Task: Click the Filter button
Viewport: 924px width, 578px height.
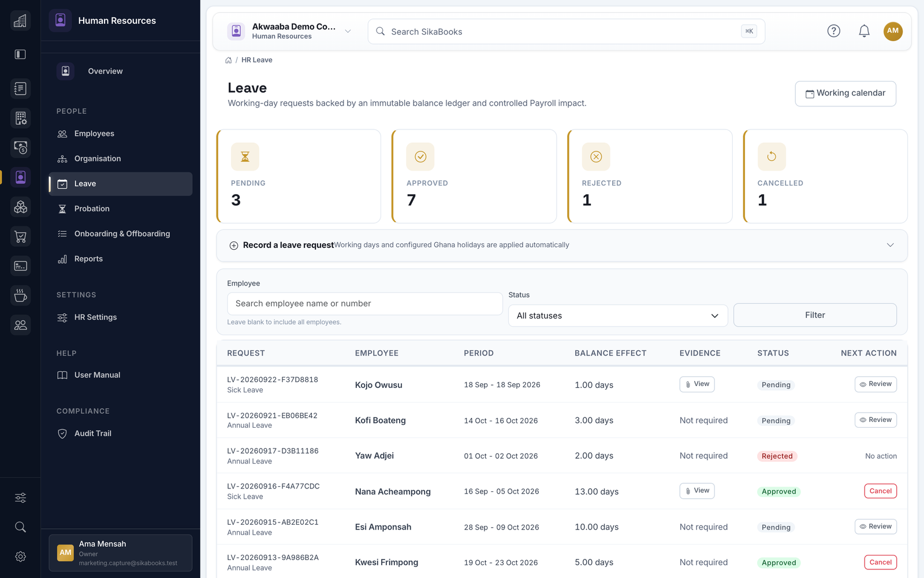Action: click(x=815, y=315)
